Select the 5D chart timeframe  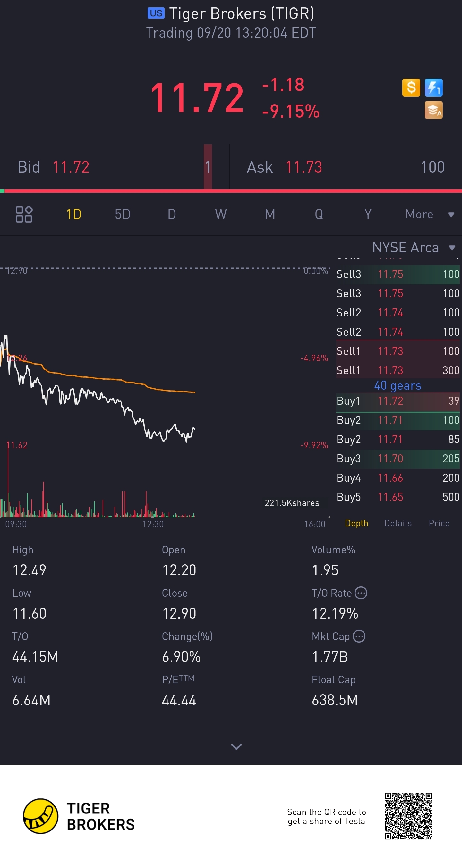click(123, 214)
